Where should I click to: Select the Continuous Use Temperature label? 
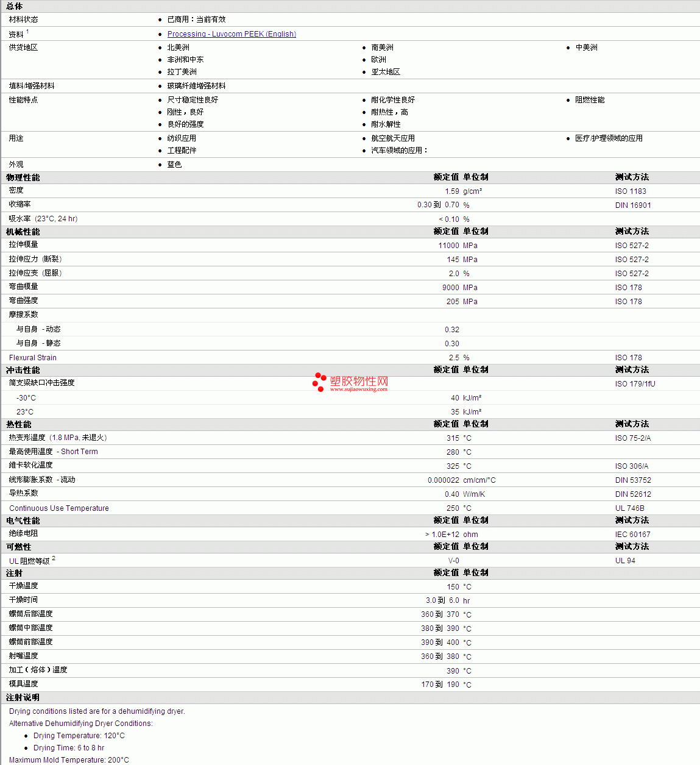pos(59,508)
